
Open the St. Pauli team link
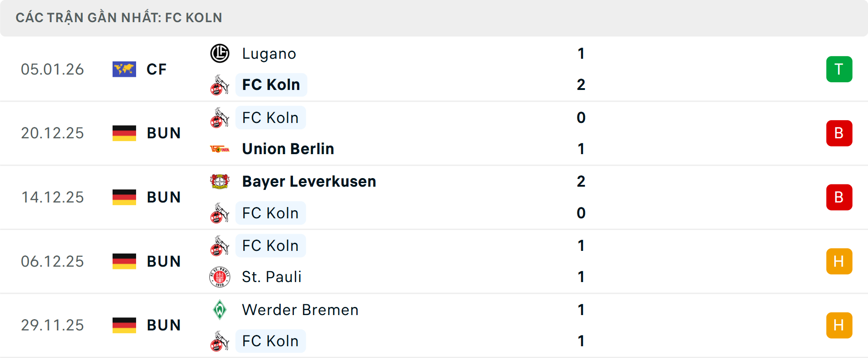[x=272, y=277]
